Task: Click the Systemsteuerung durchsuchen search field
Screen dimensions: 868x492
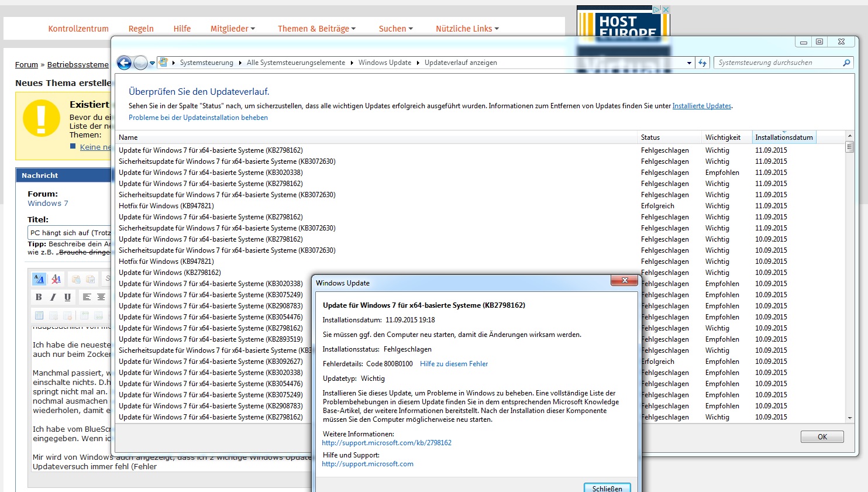Action: click(778, 63)
